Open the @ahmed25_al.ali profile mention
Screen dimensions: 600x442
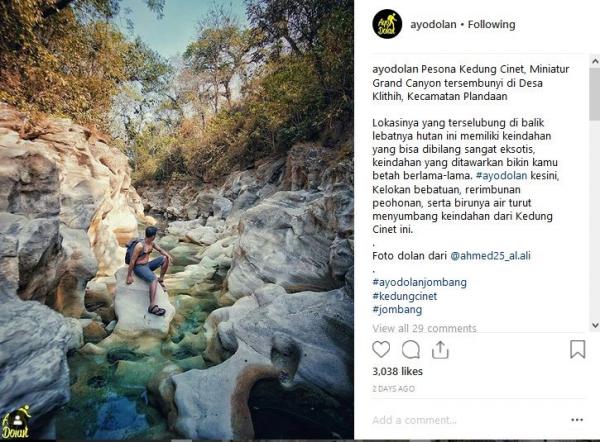pyautogui.click(x=491, y=255)
